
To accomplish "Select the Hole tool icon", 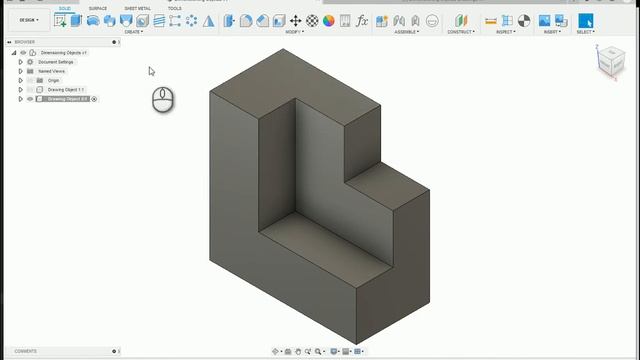I will (142, 20).
